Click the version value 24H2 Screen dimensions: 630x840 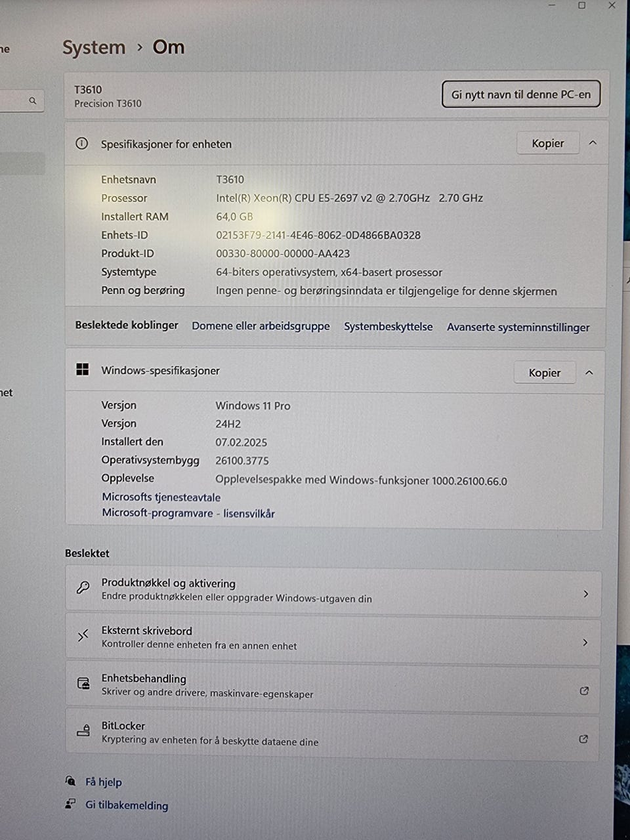point(228,424)
